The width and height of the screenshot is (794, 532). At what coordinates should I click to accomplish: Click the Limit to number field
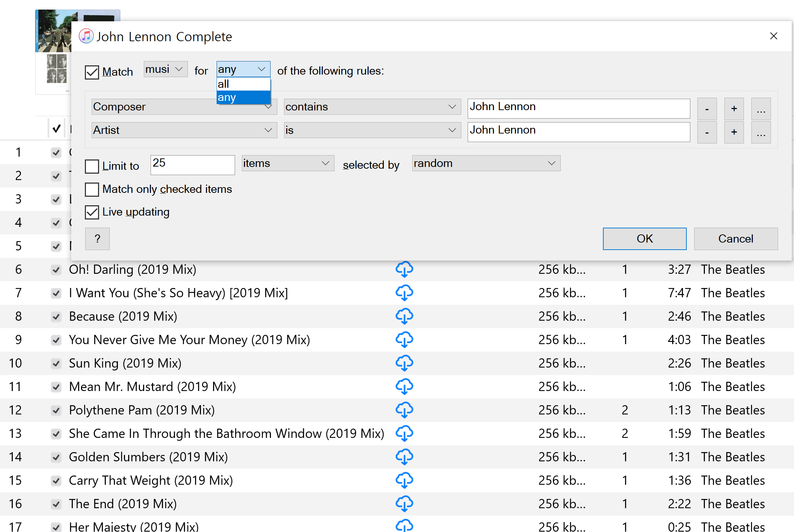pyautogui.click(x=192, y=165)
